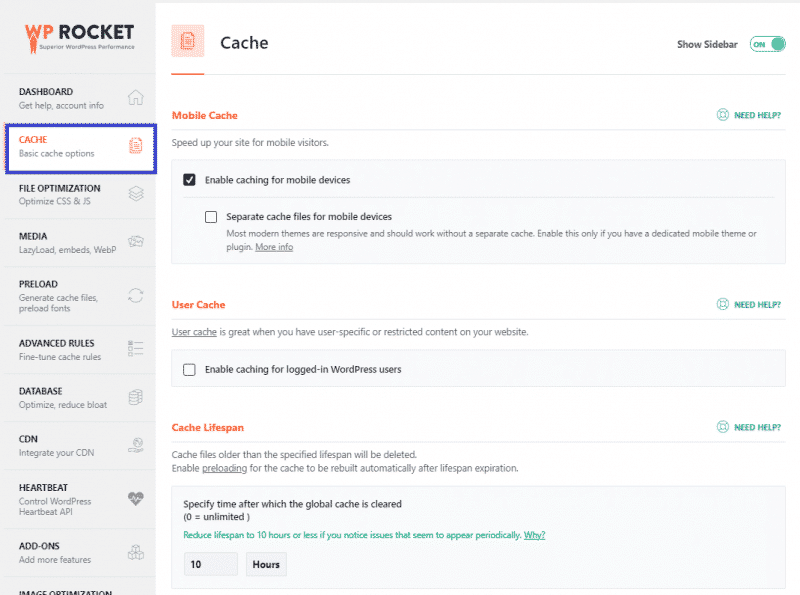
Task: Open the User cache documentation link
Action: coord(194,332)
